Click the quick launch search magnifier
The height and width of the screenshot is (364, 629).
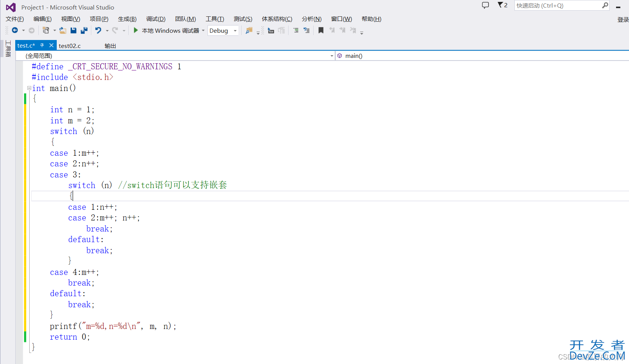605,5
